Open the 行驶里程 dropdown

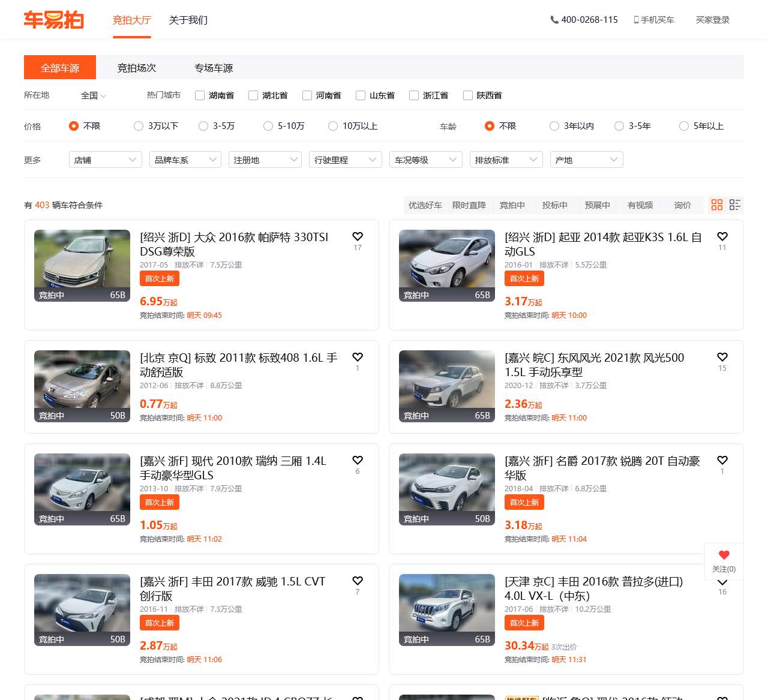(346, 160)
